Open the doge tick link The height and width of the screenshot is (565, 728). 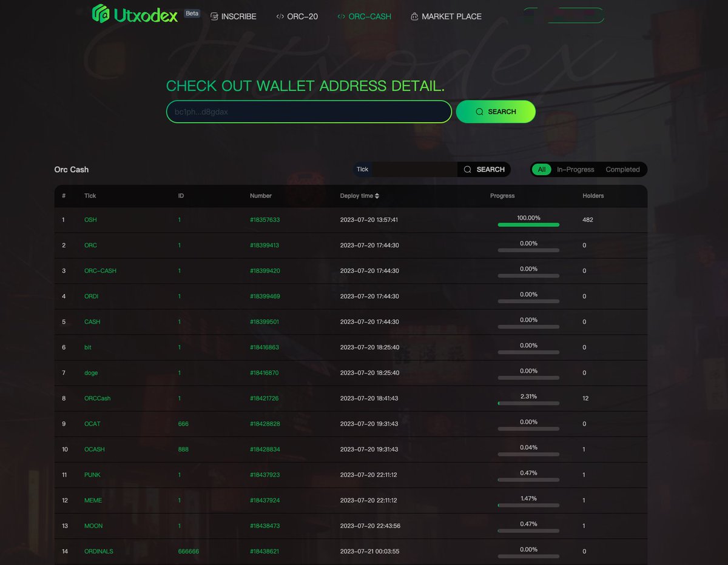91,373
